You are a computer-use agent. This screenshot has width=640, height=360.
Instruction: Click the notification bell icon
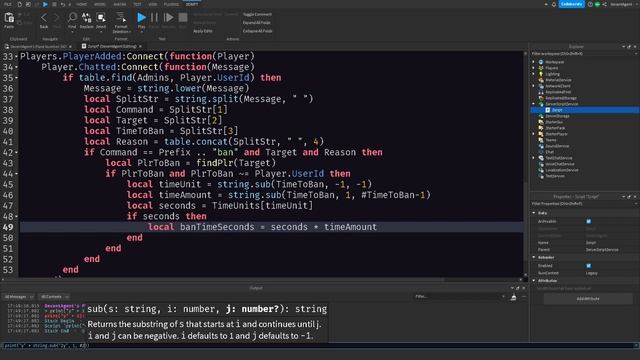(554, 4)
